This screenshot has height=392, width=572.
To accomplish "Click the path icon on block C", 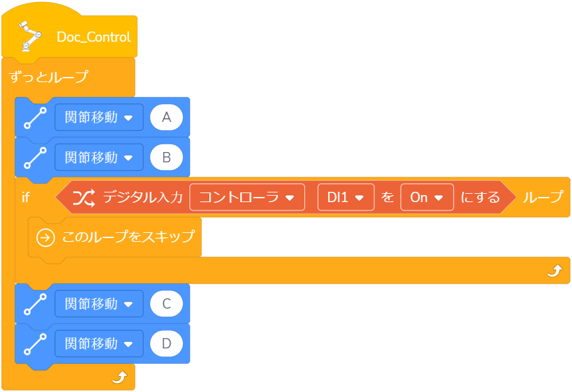I will click(x=35, y=305).
